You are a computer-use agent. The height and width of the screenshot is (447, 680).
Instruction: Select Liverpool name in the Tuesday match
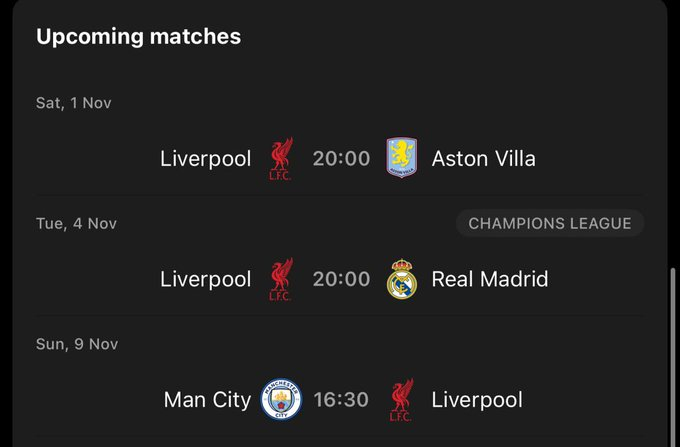(205, 279)
